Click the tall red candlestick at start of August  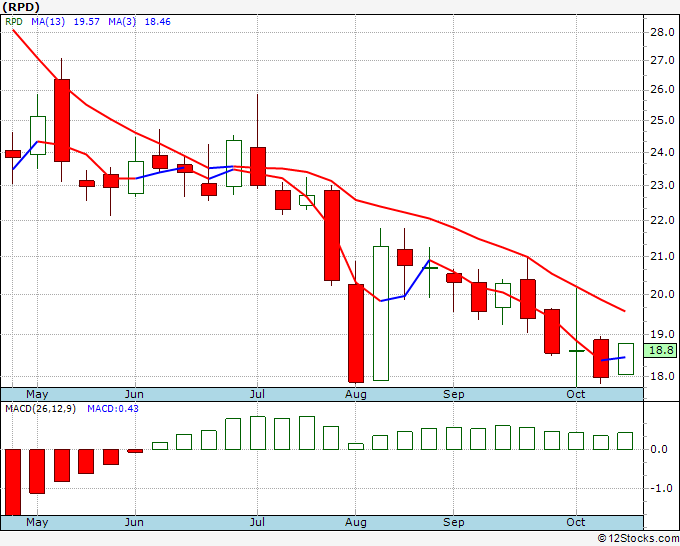click(x=356, y=333)
